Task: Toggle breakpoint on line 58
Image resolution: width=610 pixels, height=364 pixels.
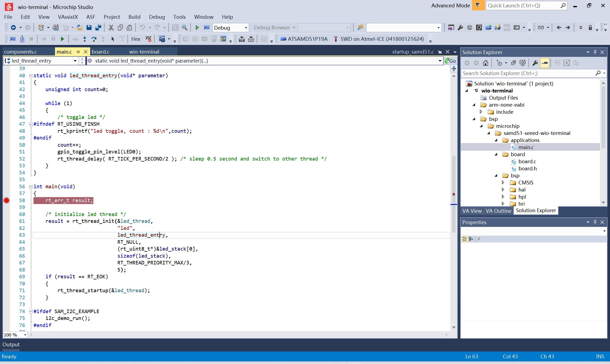Action: coord(7,200)
